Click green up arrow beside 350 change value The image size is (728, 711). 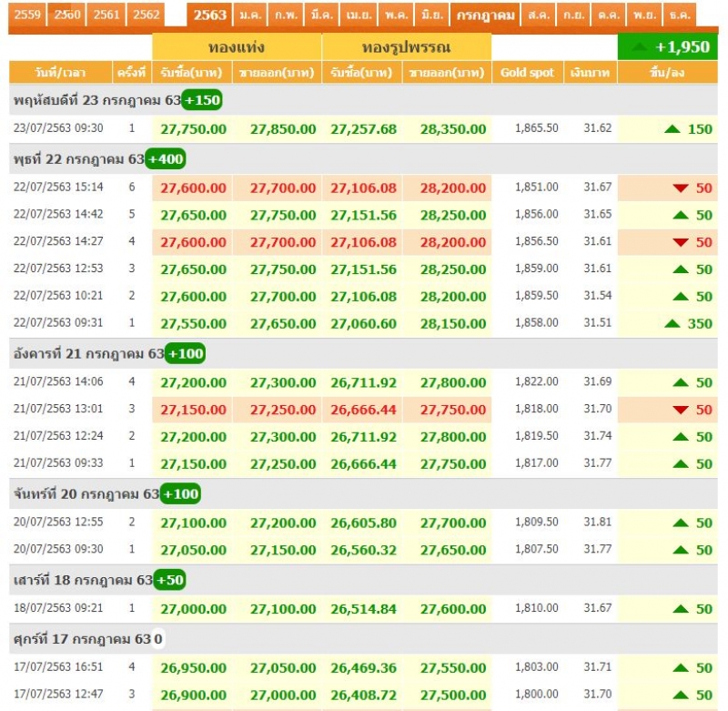point(672,323)
